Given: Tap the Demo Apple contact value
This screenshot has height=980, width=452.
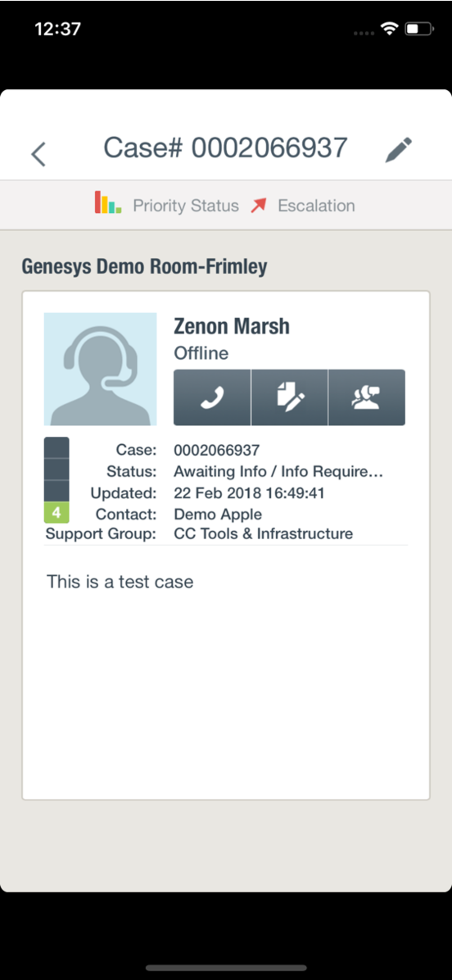Looking at the screenshot, I should (218, 515).
